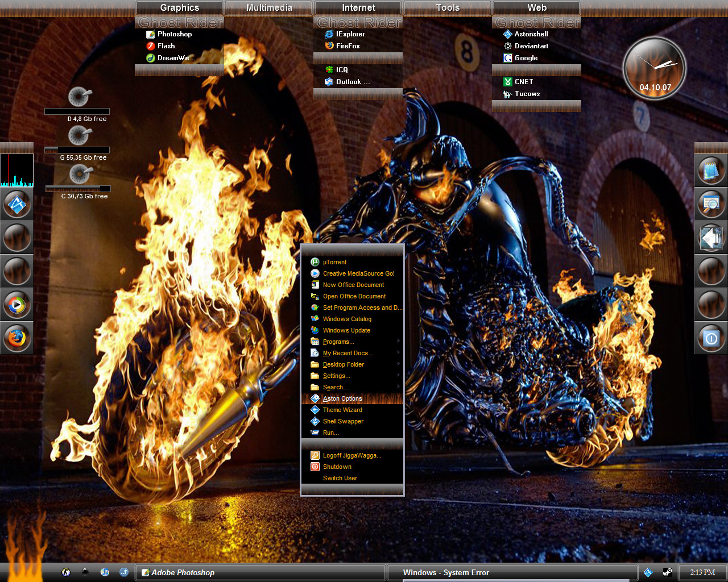Click Logoff JiggaWagga... in the menu
This screenshot has width=728, height=582.
352,455
